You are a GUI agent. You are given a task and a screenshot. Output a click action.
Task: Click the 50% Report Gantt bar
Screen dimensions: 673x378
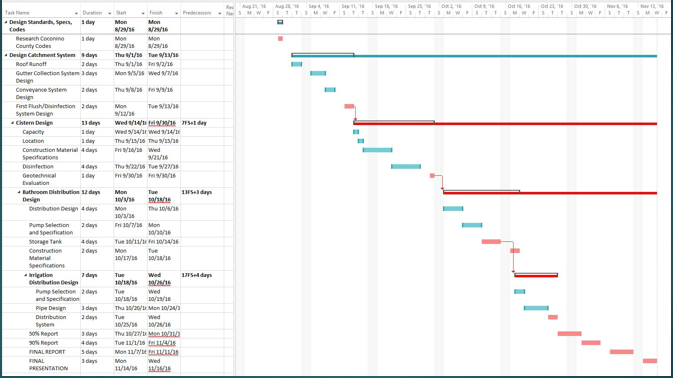coord(570,333)
